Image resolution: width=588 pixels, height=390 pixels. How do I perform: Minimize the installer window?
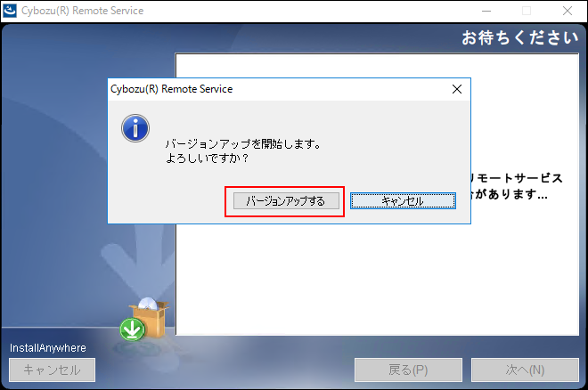coord(486,11)
